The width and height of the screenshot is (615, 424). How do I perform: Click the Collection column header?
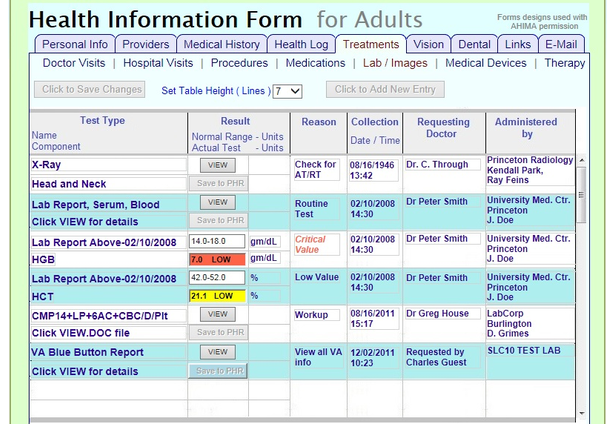click(x=375, y=122)
